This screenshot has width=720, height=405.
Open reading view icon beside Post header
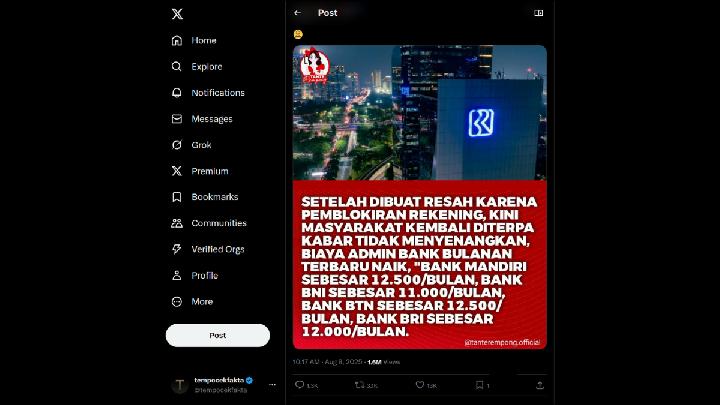coord(539,13)
